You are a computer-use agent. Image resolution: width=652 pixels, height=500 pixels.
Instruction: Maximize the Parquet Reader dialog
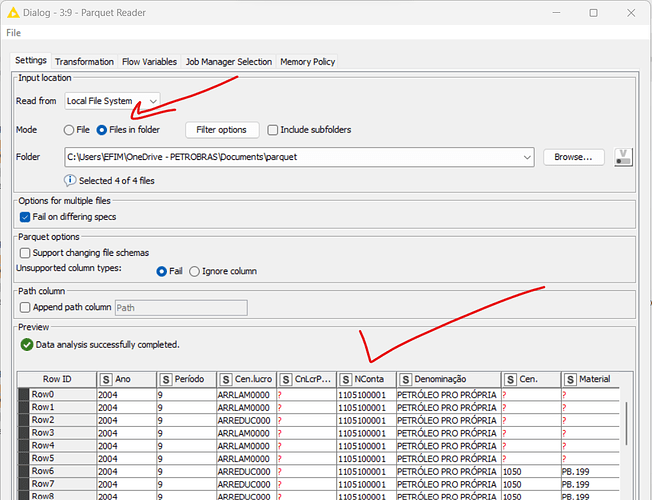click(593, 13)
